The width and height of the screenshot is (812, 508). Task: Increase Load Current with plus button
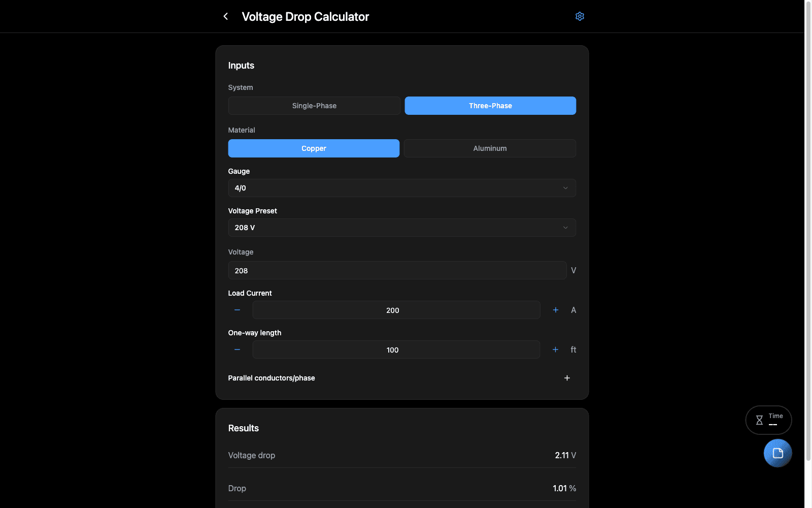[556, 310]
